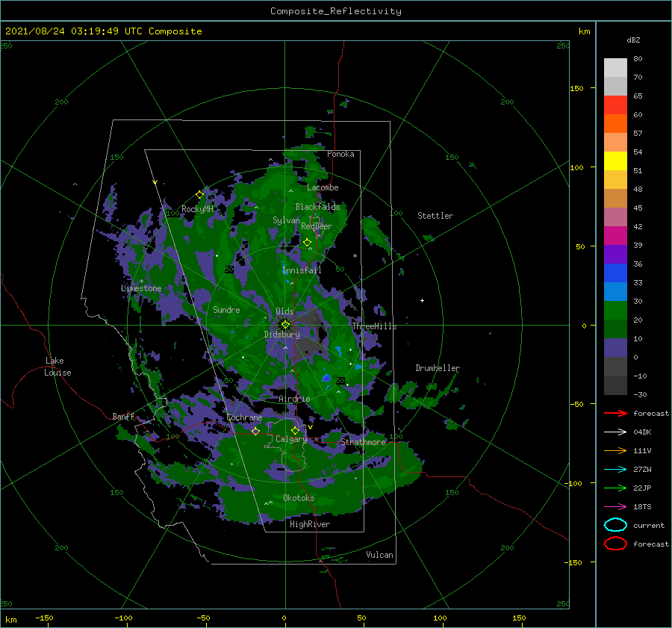Click the white plus marker east of ThreeHills
This screenshot has height=628, width=672.
(x=422, y=300)
